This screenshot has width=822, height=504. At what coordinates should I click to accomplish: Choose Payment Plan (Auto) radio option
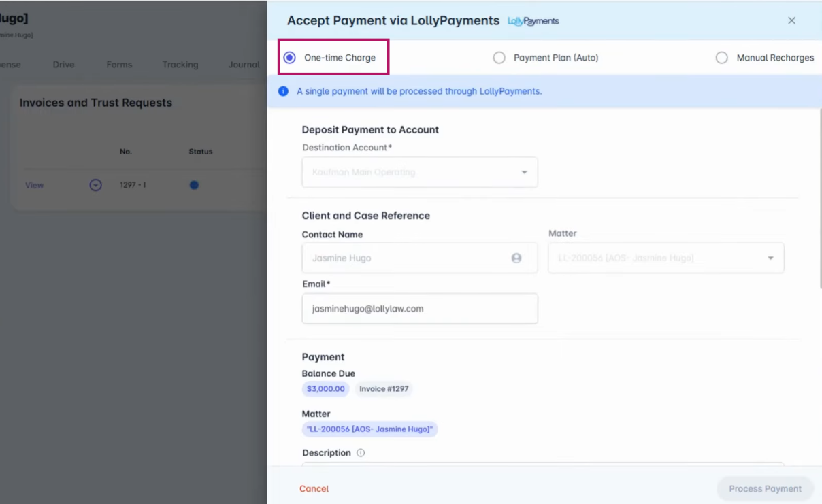coord(499,58)
